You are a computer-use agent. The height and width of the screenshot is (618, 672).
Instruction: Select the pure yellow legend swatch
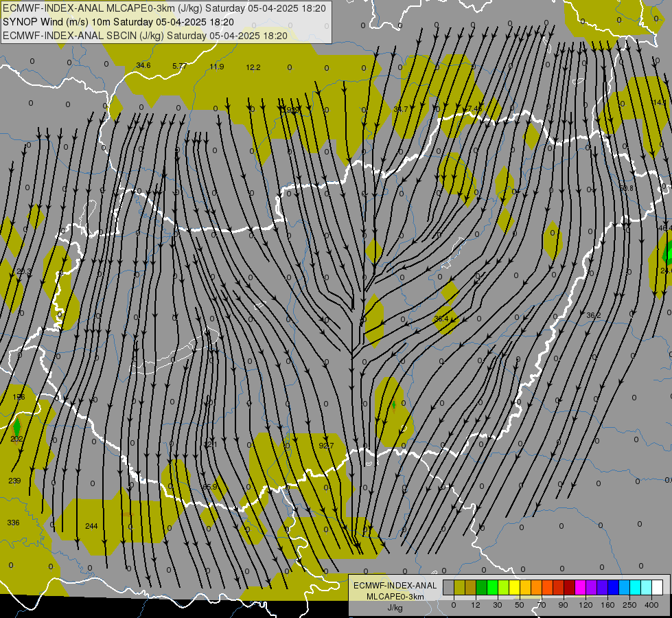click(x=515, y=587)
